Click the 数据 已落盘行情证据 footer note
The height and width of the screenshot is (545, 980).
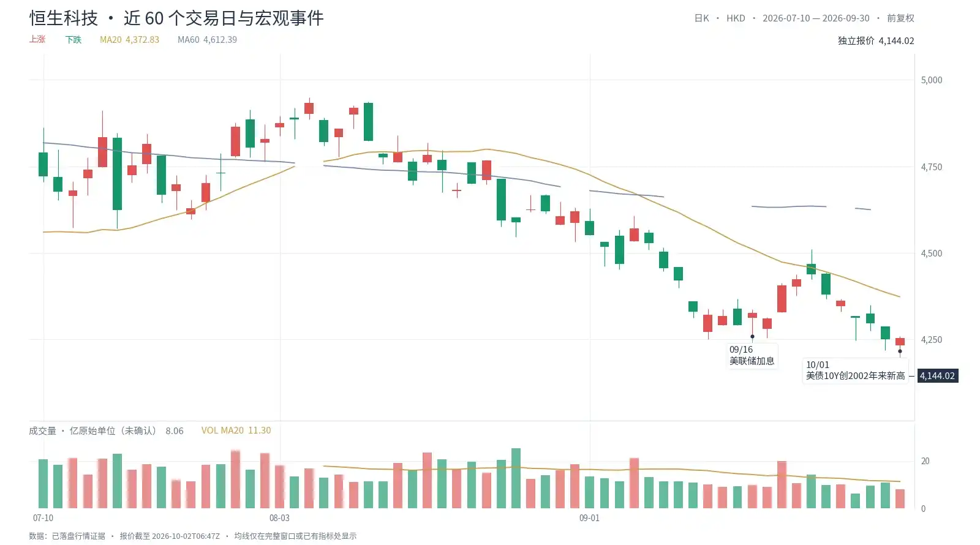pyautogui.click(x=67, y=536)
